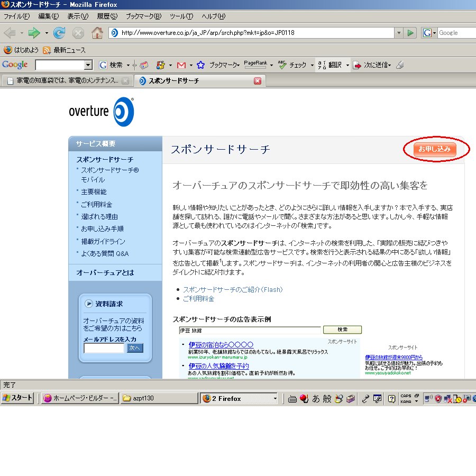
Task: Switch to ホームページ・ビルダー in the taskbar
Action: (x=80, y=398)
